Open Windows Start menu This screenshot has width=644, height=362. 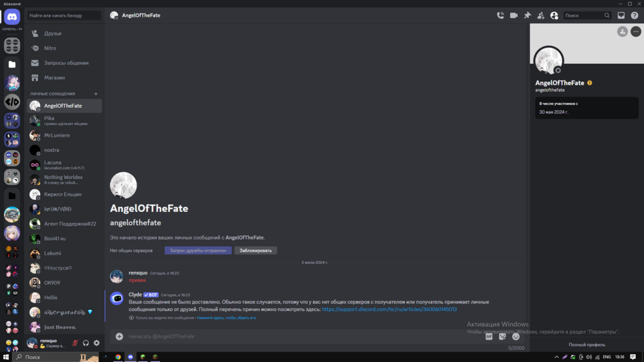click(6, 357)
